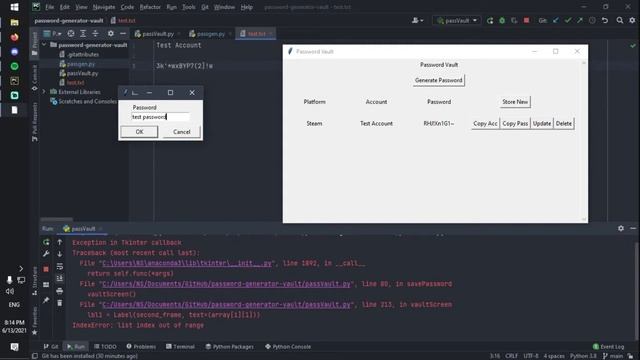Click Delete for the Steam entry

[x=564, y=123]
